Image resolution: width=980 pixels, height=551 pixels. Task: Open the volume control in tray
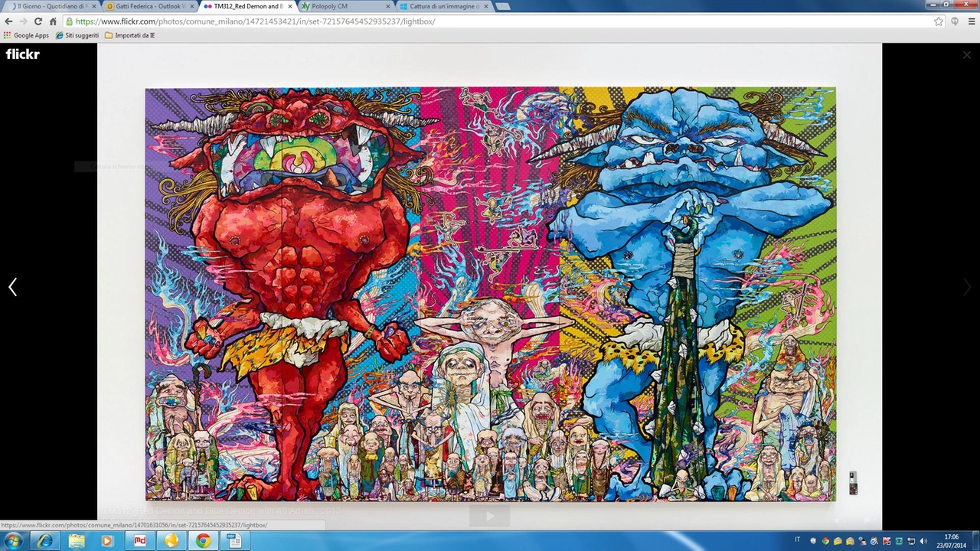click(x=923, y=541)
